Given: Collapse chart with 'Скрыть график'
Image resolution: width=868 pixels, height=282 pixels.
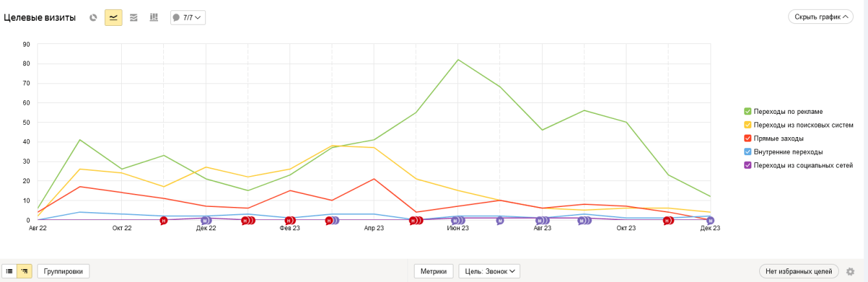Looking at the screenshot, I should [820, 17].
